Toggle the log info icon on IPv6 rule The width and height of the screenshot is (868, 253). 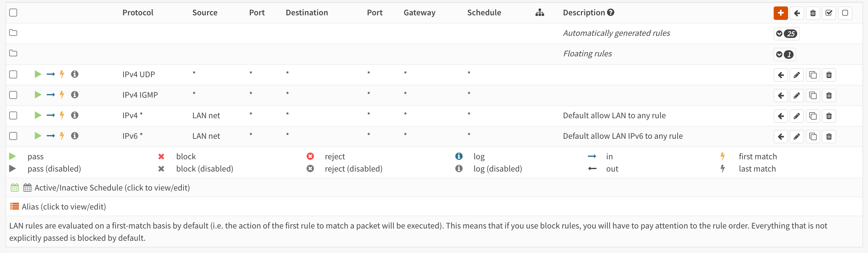coord(75,136)
